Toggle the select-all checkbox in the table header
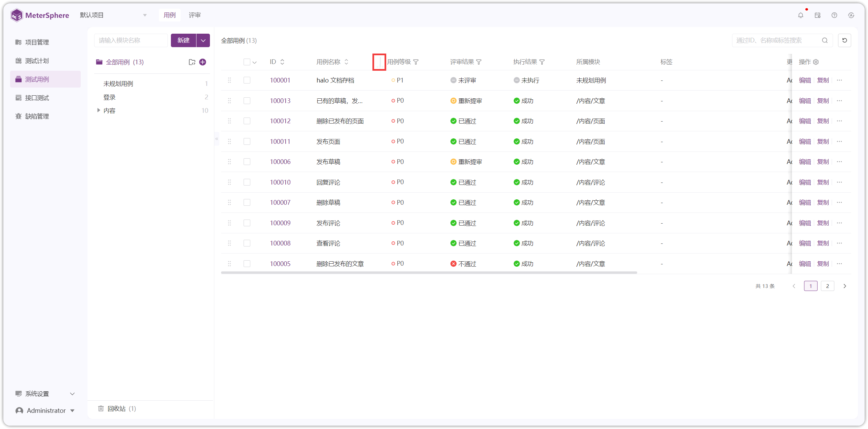The width and height of the screenshot is (868, 429). pyautogui.click(x=247, y=62)
